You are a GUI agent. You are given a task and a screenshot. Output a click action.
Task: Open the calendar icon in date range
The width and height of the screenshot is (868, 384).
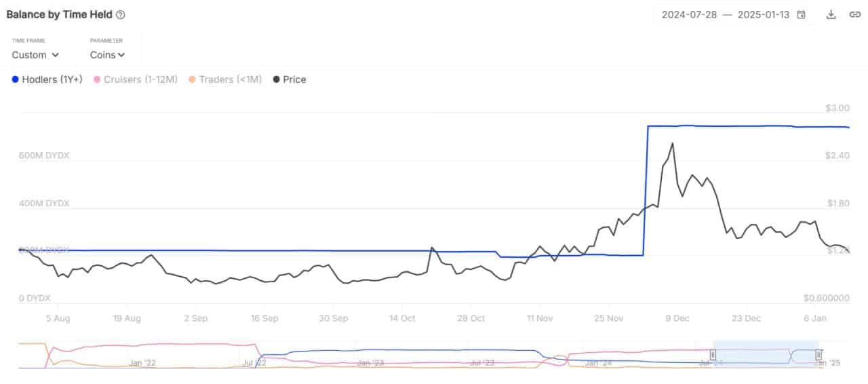[x=802, y=14]
